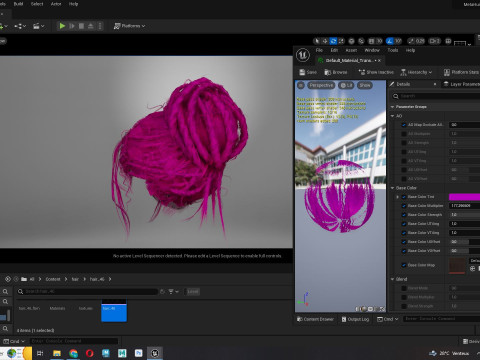The height and width of the screenshot is (360, 480).
Task: Open the Show menu in preview viewport
Action: [x=365, y=85]
